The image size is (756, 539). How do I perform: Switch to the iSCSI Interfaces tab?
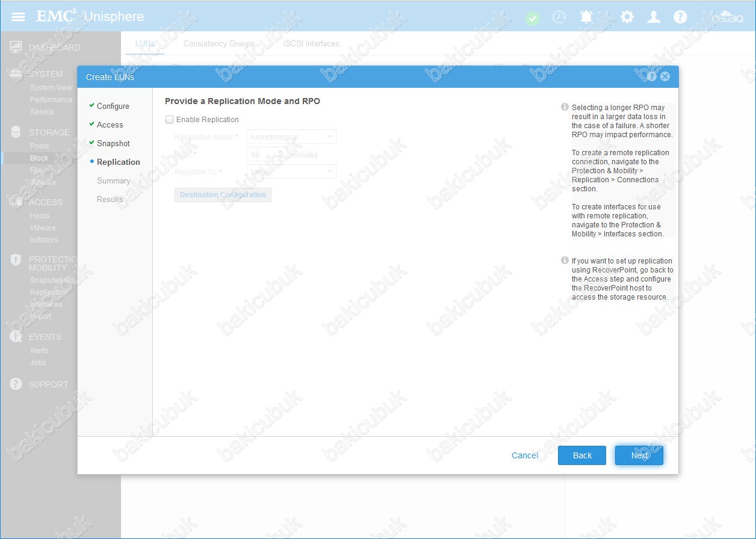pos(311,44)
